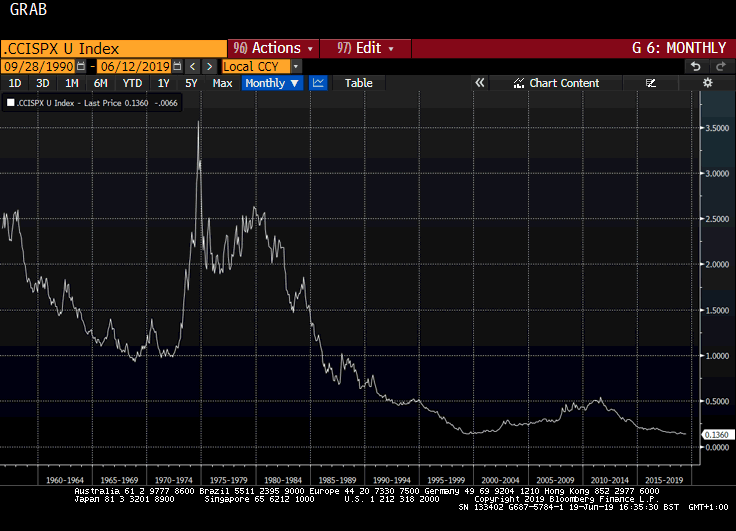The image size is (736, 531).
Task: Click the start date field 09/28/1990
Action: (x=38, y=66)
